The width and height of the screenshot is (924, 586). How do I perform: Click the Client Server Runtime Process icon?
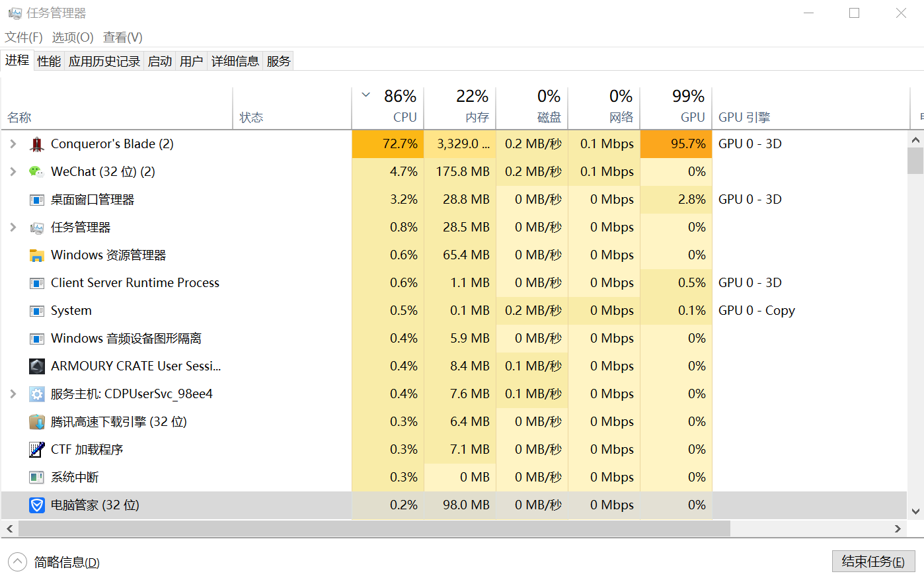point(37,283)
